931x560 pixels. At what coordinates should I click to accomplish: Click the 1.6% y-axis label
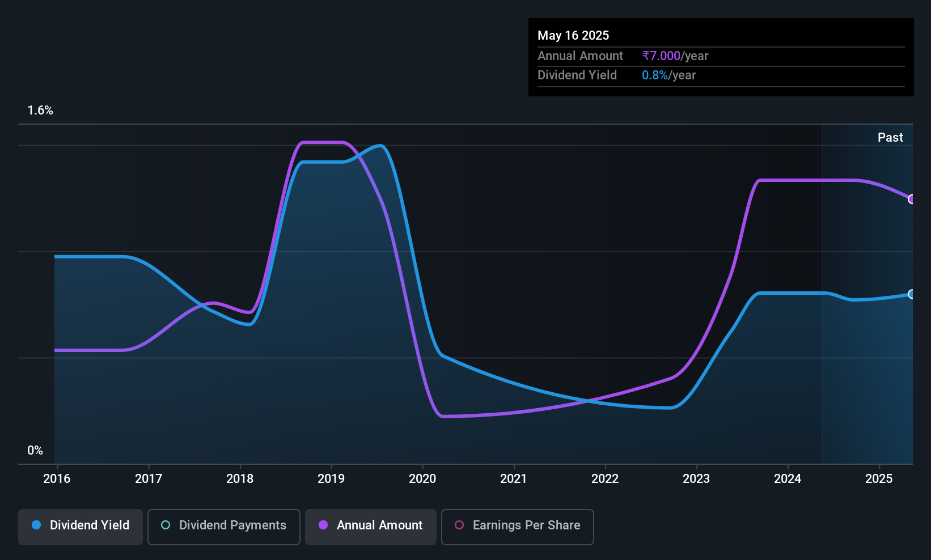pos(40,111)
